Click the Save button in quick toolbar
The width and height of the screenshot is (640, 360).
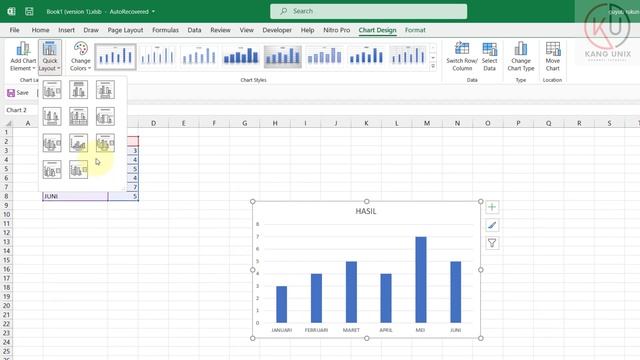18,93
